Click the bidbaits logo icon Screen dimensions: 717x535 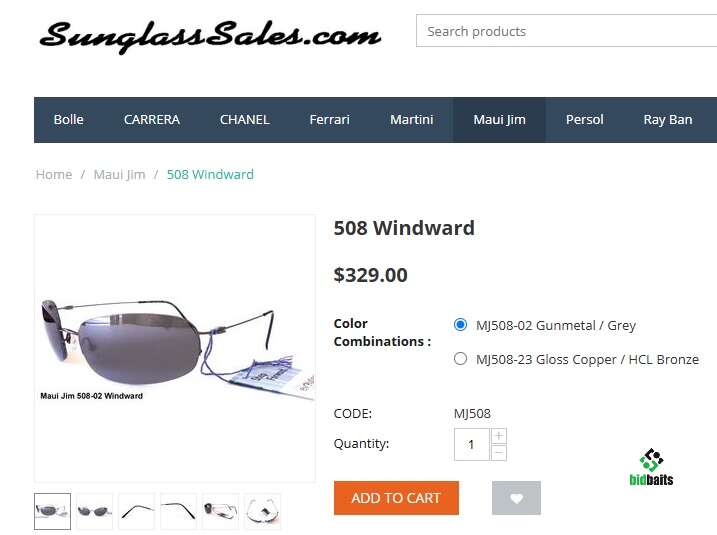[x=651, y=467]
